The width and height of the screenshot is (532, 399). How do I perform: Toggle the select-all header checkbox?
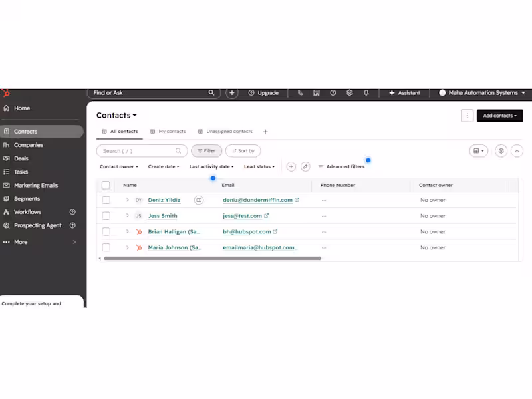click(106, 185)
